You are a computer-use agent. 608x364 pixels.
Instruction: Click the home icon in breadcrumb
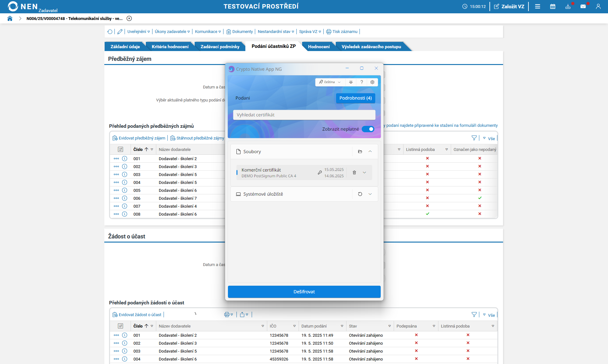coord(10,18)
